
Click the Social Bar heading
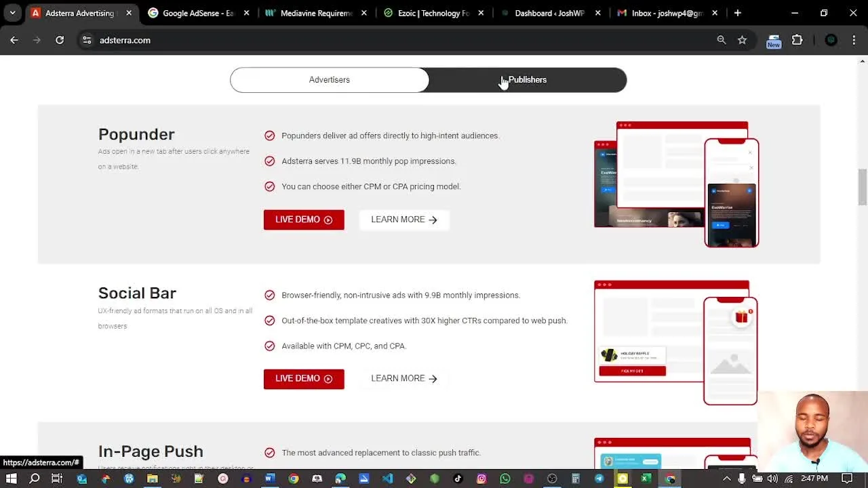point(137,293)
